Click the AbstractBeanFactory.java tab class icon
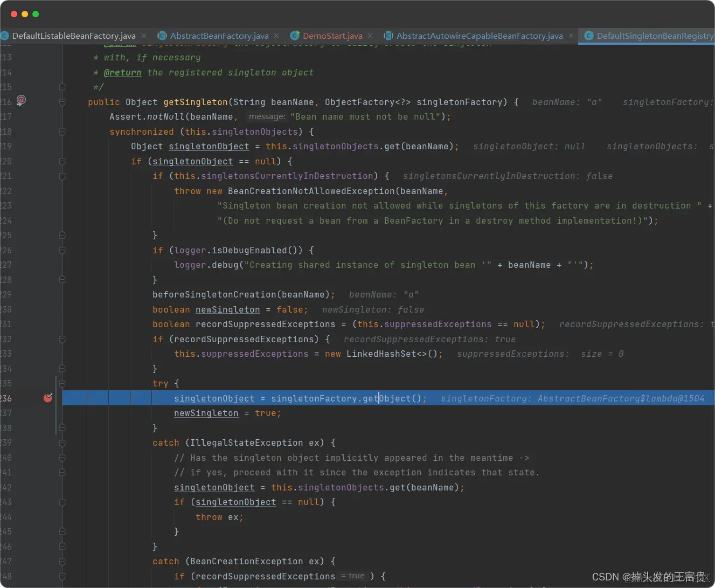The width and height of the screenshot is (715, 588). (162, 36)
